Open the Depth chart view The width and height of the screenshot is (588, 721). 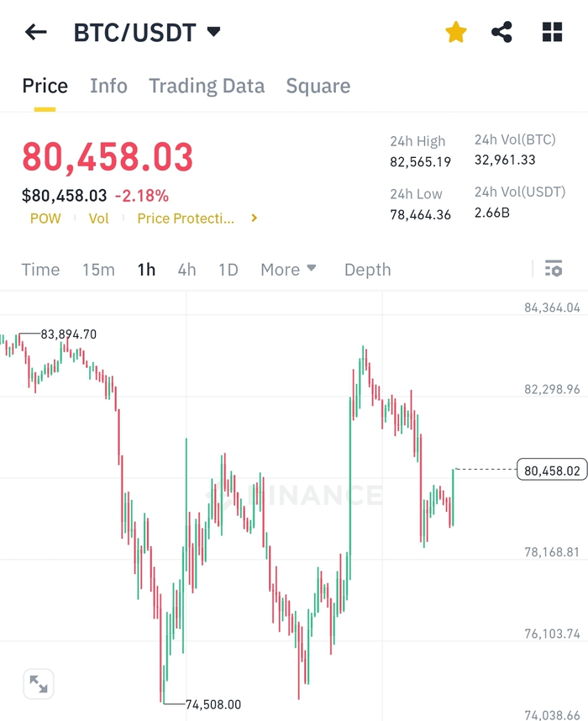[367, 270]
